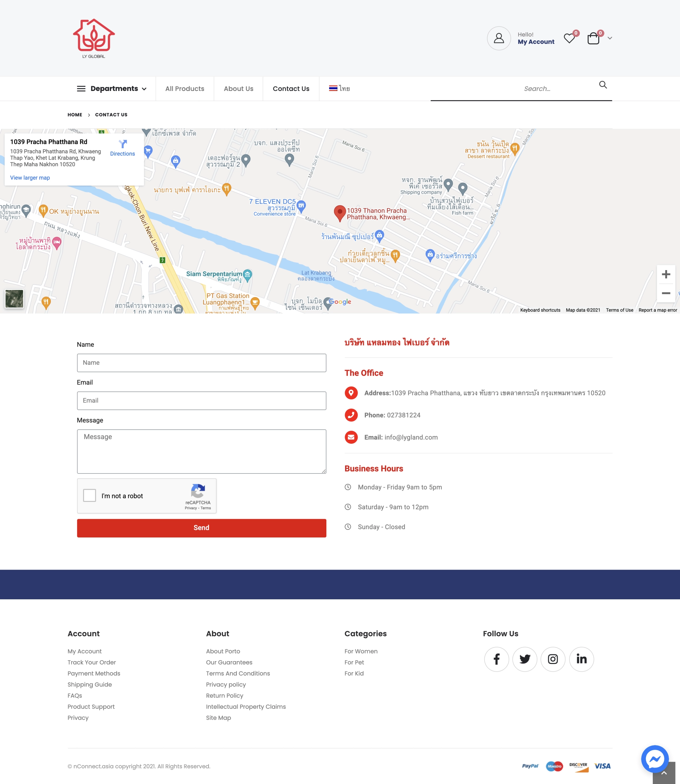The image size is (680, 784).
Task: Click the wishlist heart icon
Action: 569,38
